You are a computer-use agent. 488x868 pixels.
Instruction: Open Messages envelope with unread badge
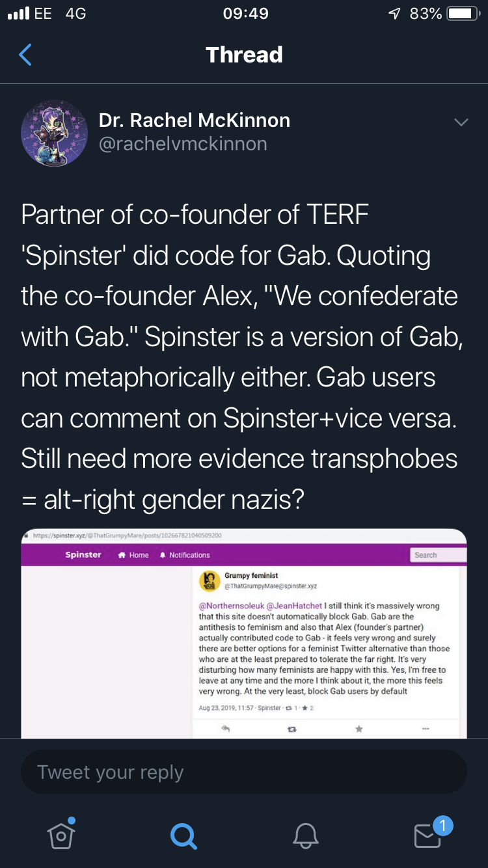428,835
